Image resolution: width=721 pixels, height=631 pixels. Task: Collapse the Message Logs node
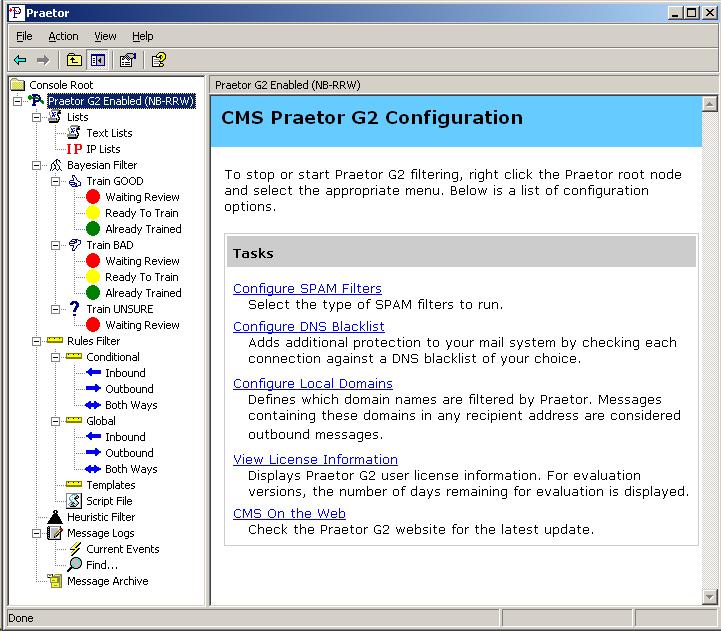[x=36, y=533]
